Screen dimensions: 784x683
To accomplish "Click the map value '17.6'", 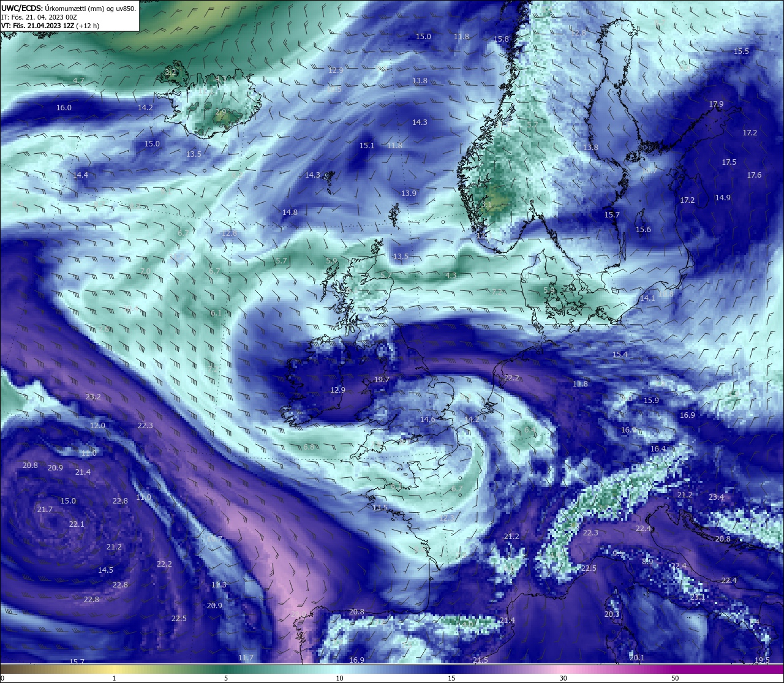I will coord(754,175).
